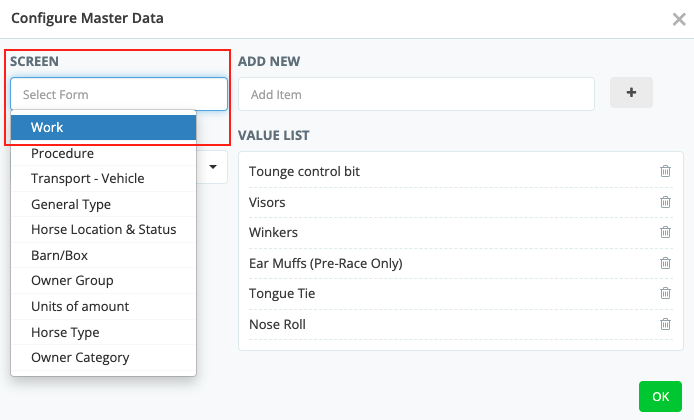Click trash icon beside Tongue Tie

(665, 293)
